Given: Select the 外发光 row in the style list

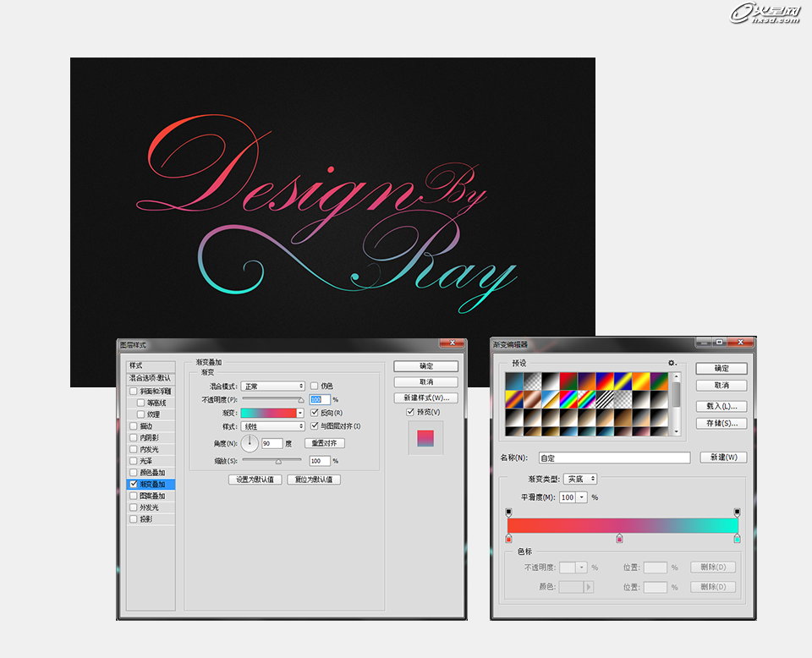Looking at the screenshot, I should tap(151, 507).
